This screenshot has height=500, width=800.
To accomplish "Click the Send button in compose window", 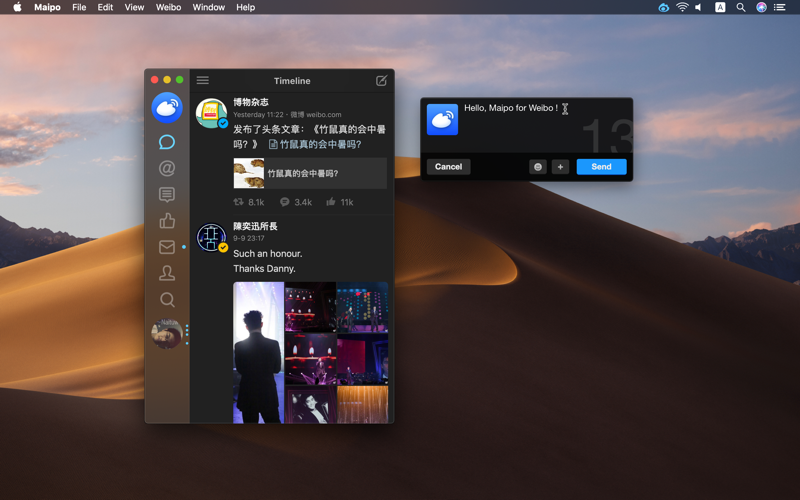I will [x=602, y=167].
